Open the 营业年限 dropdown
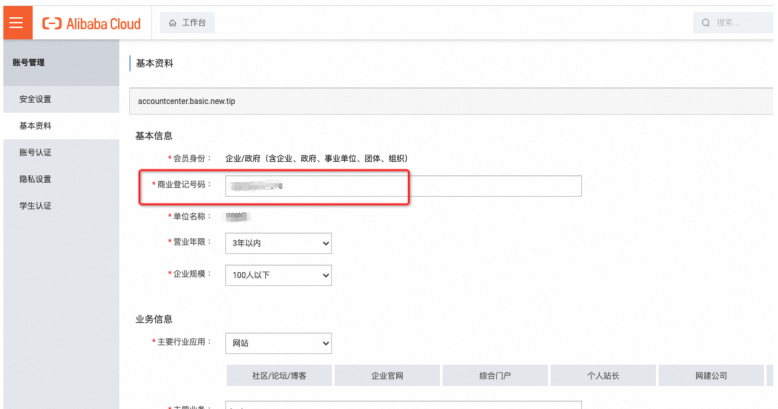 pyautogui.click(x=278, y=243)
